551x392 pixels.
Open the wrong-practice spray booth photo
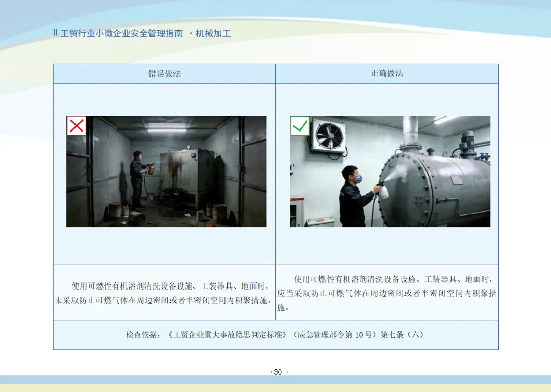(166, 171)
